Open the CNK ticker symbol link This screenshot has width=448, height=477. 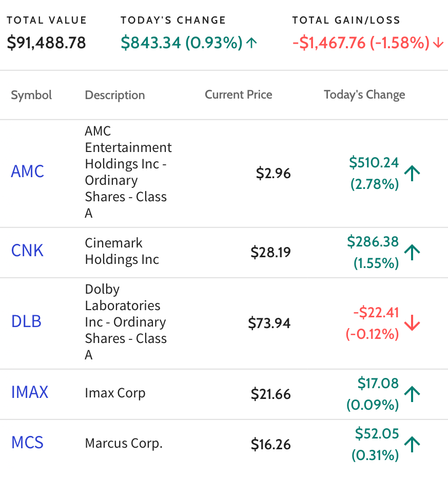coord(27,251)
